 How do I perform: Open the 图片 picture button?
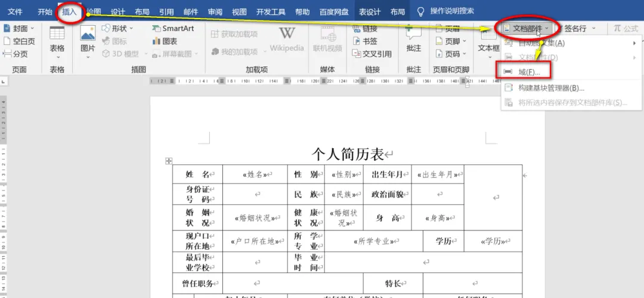(88, 42)
